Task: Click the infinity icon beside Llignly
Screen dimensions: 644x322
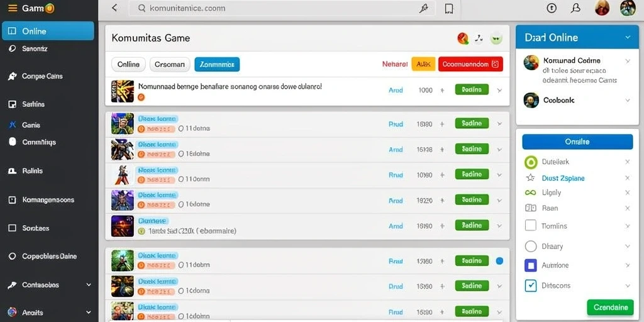Action: [531, 192]
